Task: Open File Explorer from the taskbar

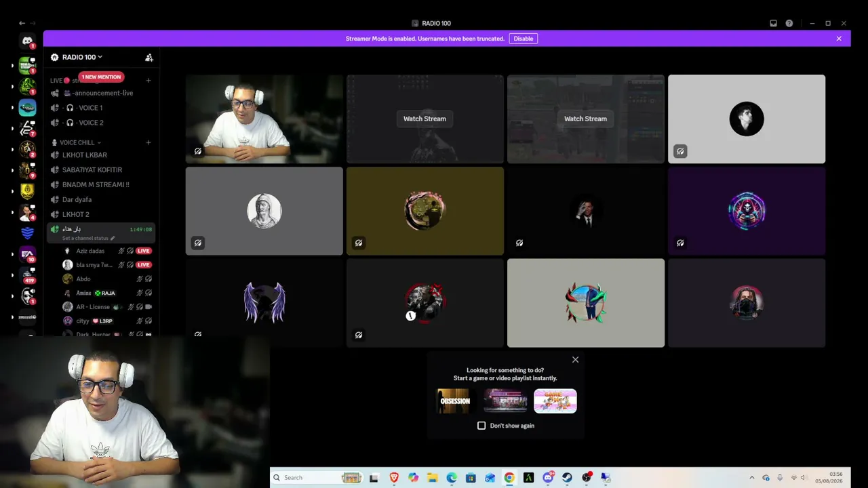Action: tap(433, 478)
